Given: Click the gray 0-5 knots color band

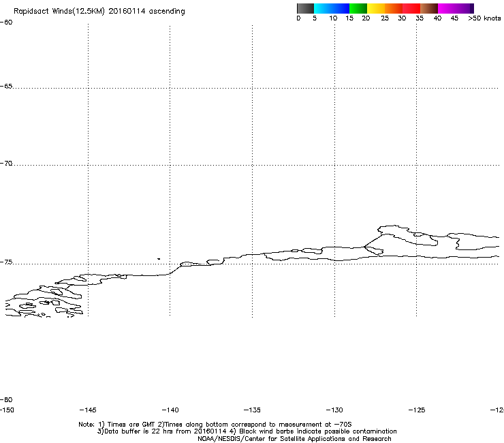Looking at the screenshot, I should (305, 8).
